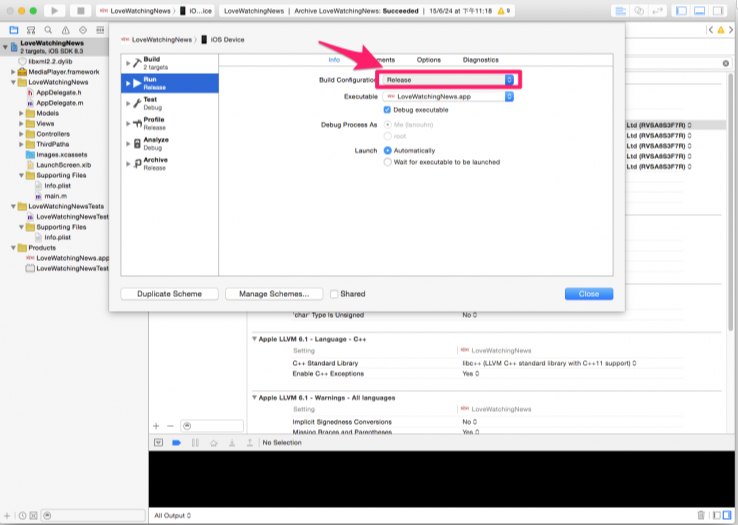
Task: Show the Standard editor
Action: pyautogui.click(x=621, y=11)
